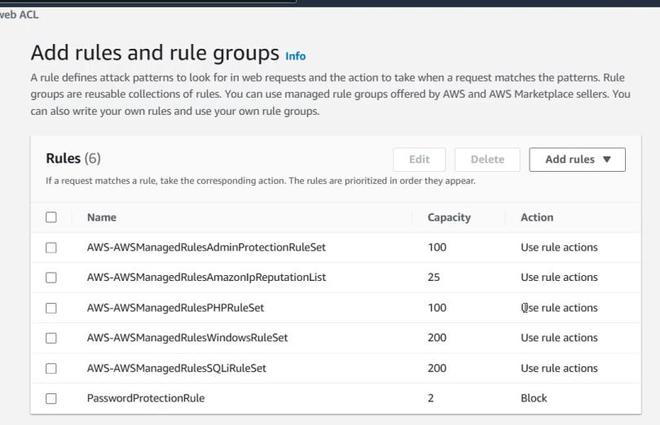Click the Action column header
This screenshot has width=660, height=425.
tap(537, 217)
